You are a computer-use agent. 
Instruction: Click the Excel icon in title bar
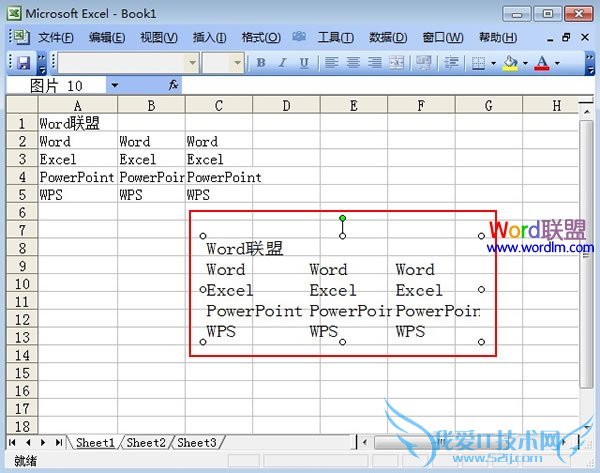coord(14,13)
